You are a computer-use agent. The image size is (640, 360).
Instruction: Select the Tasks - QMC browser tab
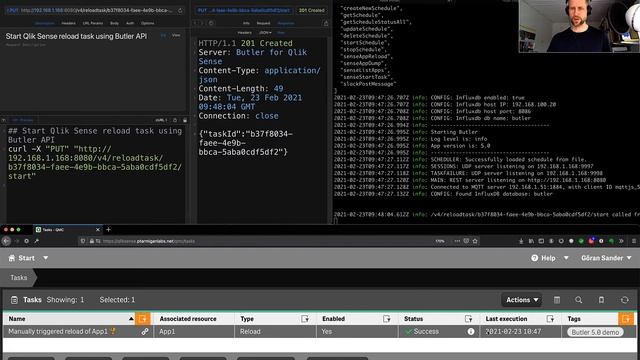[67, 230]
